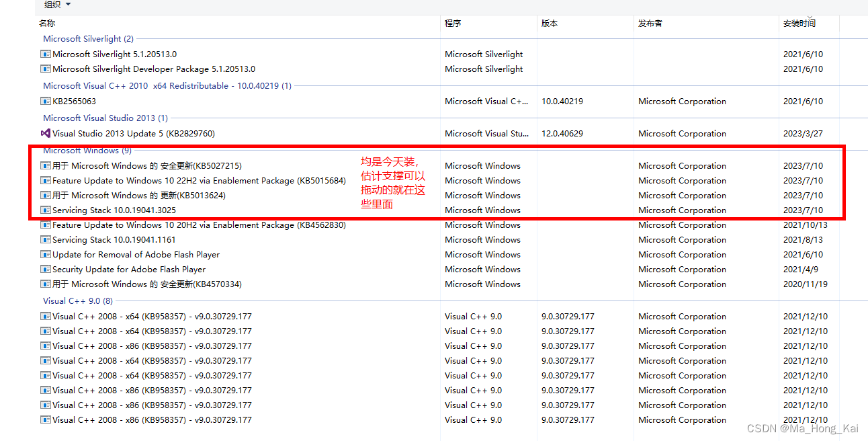Sort by the 版本 column header

pyautogui.click(x=550, y=24)
